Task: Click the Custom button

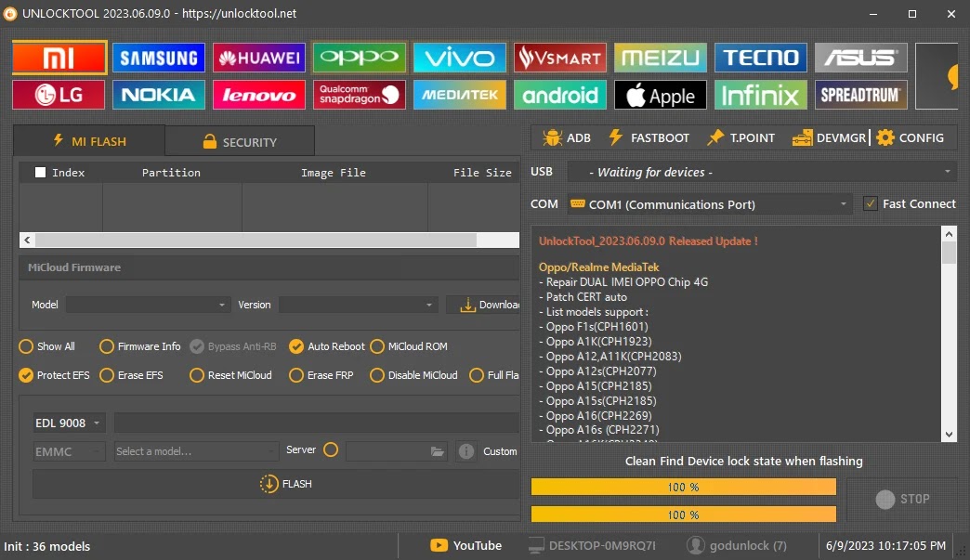Action: coord(500,452)
